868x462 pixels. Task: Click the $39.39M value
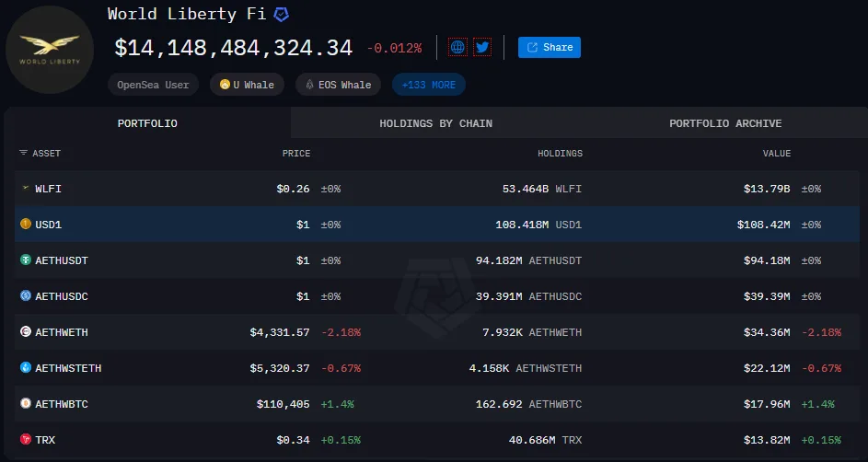(x=767, y=296)
